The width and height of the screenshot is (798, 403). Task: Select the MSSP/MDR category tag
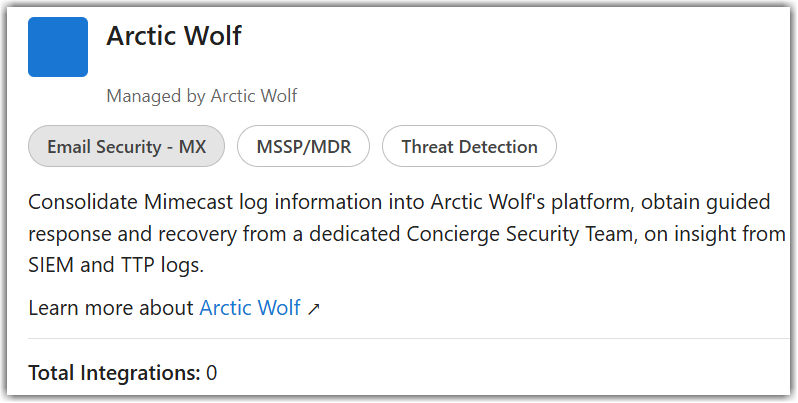(x=303, y=146)
